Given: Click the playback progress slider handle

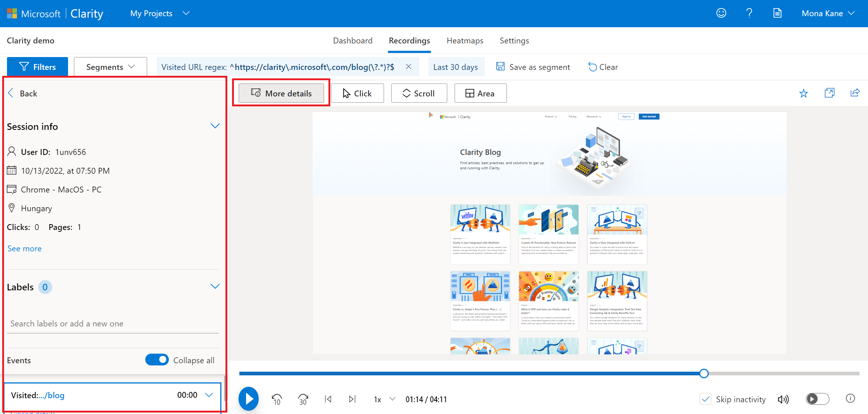Looking at the screenshot, I should pyautogui.click(x=704, y=374).
